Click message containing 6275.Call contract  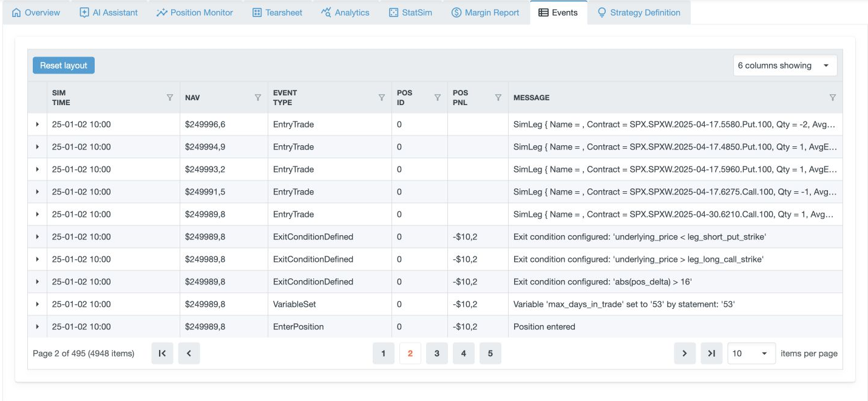pos(676,192)
